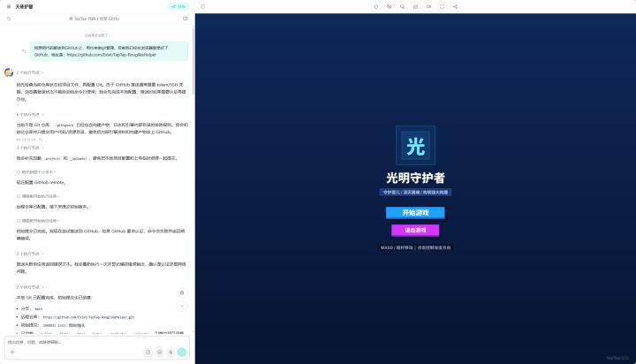The width and height of the screenshot is (636, 364).
Task: Expand the step row above "现在配置 GitHub remote"
Action: [x=35, y=172]
